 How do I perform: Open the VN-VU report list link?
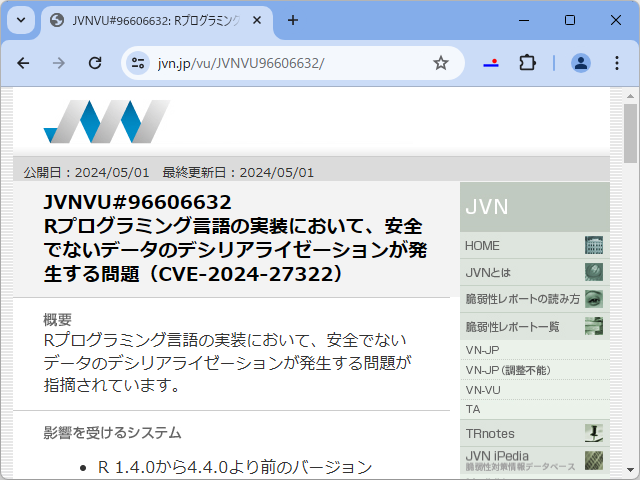535,390
